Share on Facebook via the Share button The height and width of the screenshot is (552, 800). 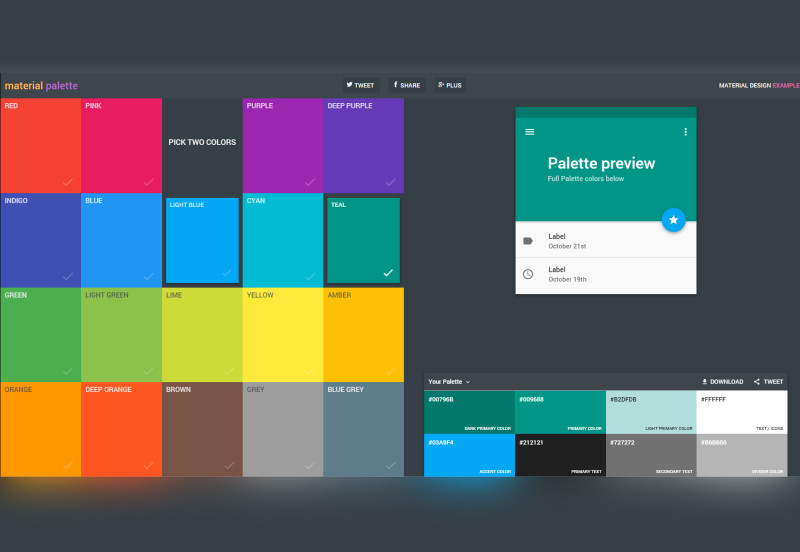tap(406, 85)
